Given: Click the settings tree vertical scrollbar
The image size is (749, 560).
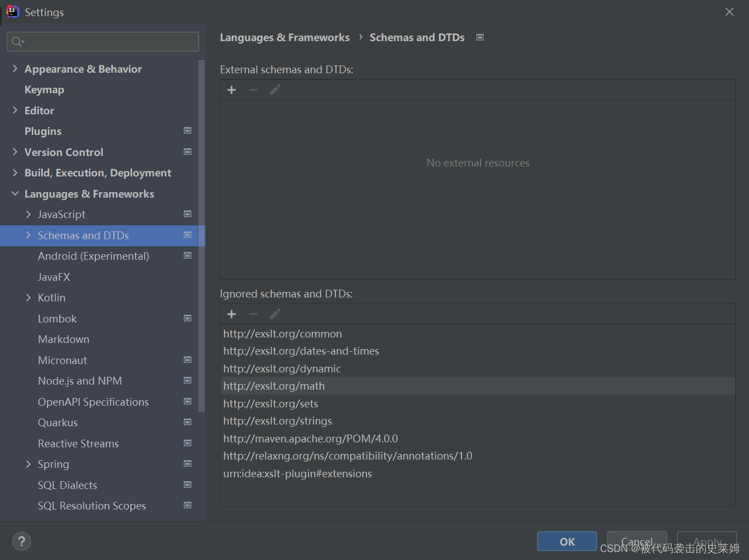Looking at the screenshot, I should pyautogui.click(x=202, y=236).
